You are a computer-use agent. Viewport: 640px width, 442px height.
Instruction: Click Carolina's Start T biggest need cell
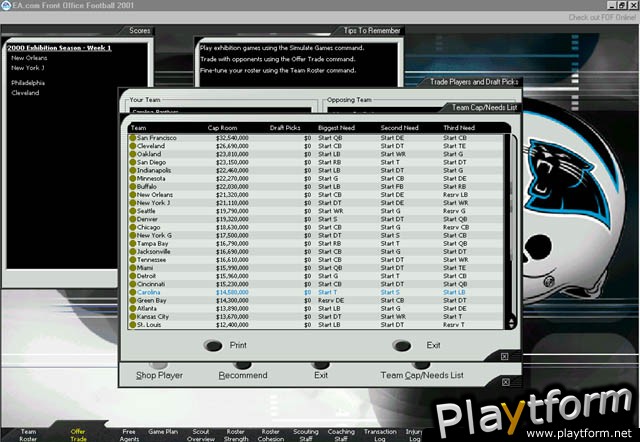pos(328,292)
